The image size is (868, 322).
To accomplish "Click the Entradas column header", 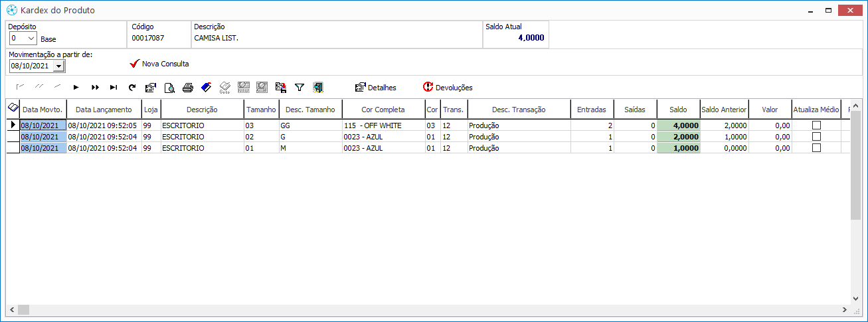I will point(592,110).
